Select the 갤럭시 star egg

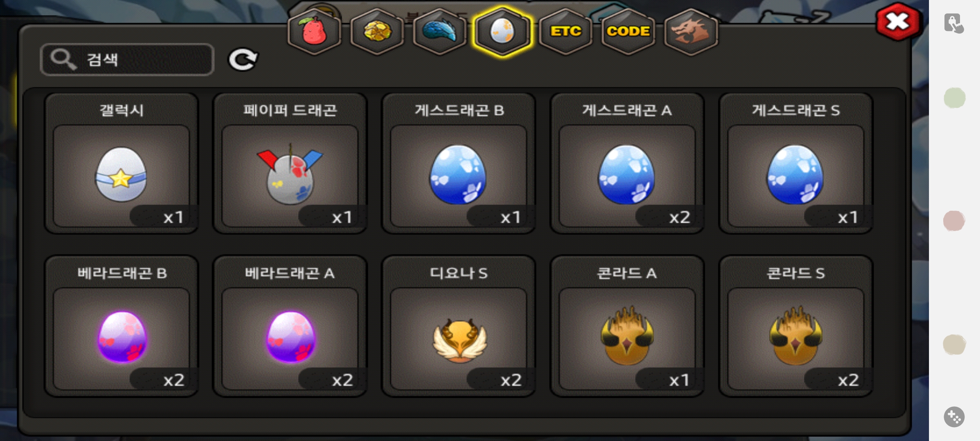point(121,163)
